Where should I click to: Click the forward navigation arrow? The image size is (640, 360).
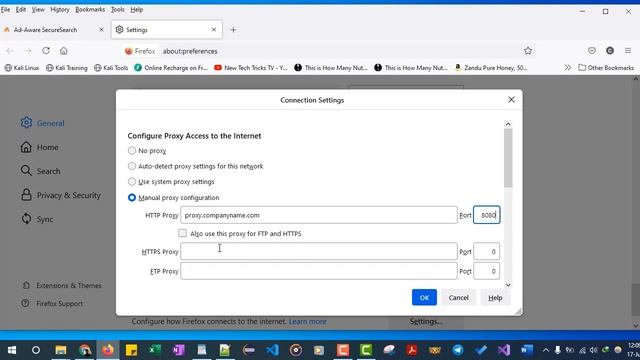tap(28, 51)
